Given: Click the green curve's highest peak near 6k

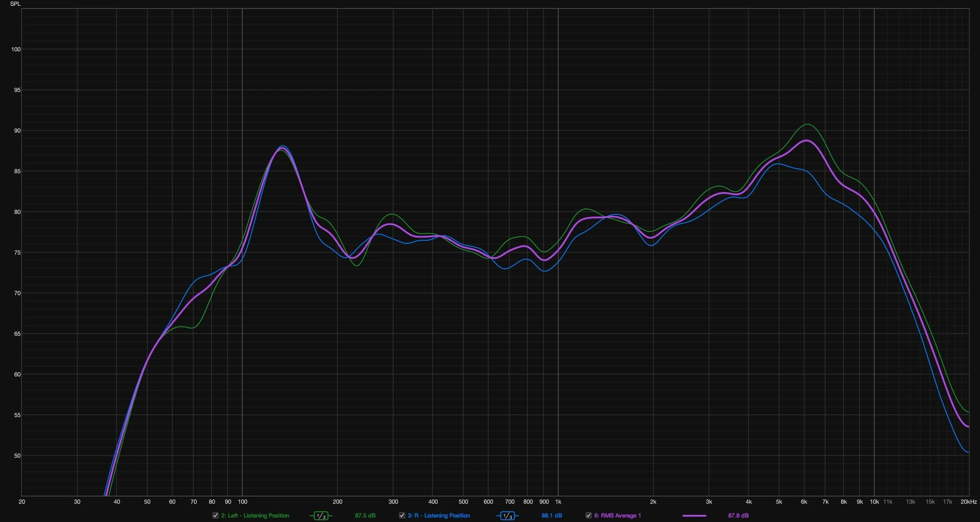Looking at the screenshot, I should pyautogui.click(x=808, y=124).
